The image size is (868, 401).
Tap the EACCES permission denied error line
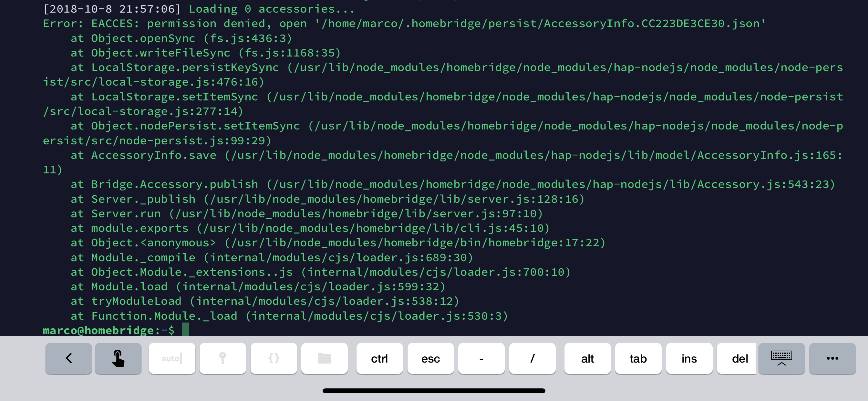[x=404, y=24]
